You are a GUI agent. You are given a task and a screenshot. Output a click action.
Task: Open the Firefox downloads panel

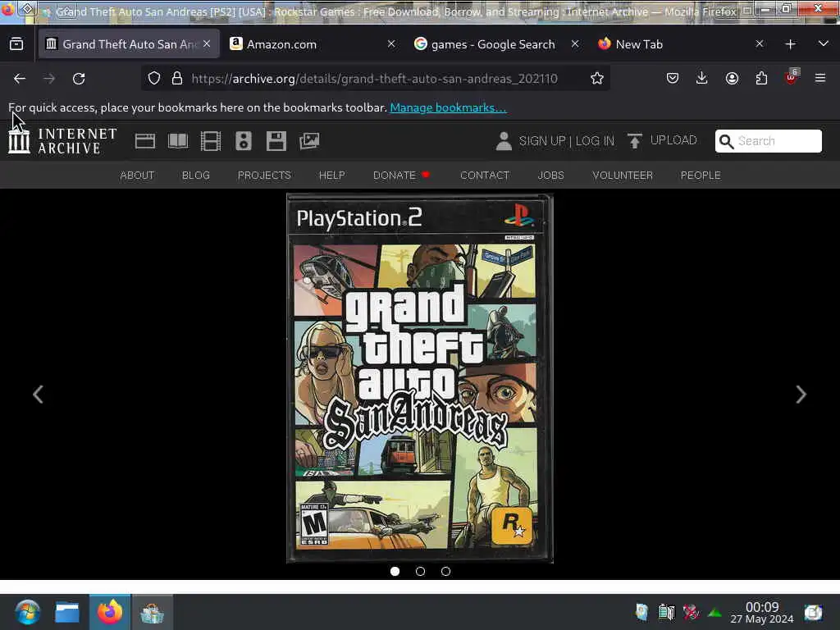click(702, 79)
